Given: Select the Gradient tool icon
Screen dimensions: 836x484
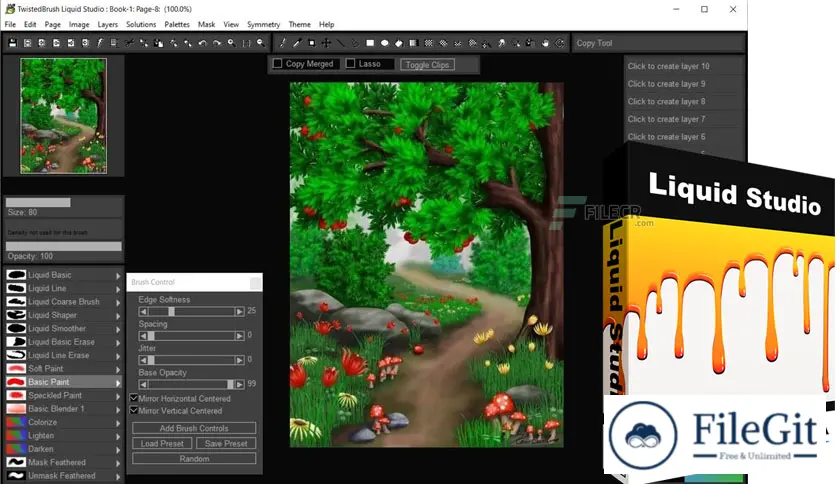Looking at the screenshot, I should [414, 43].
